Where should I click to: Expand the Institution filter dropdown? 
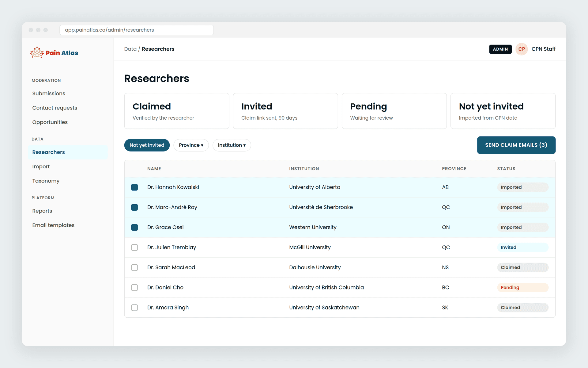(232, 145)
